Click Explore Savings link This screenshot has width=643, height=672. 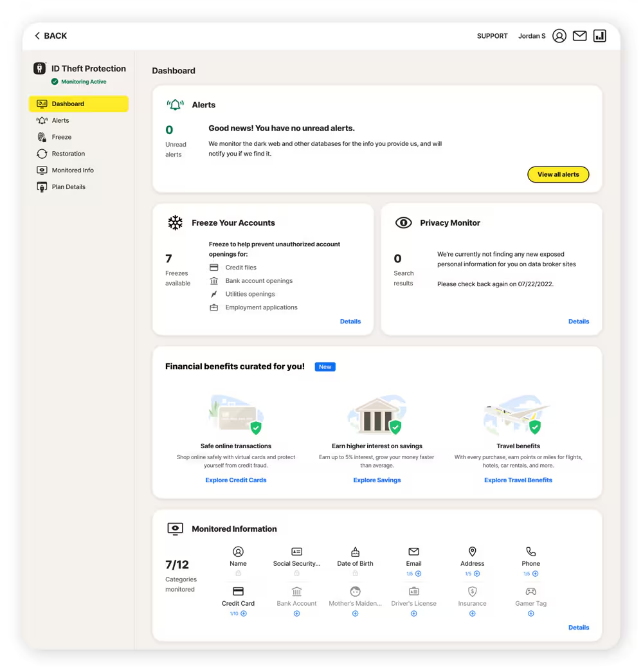pyautogui.click(x=377, y=480)
